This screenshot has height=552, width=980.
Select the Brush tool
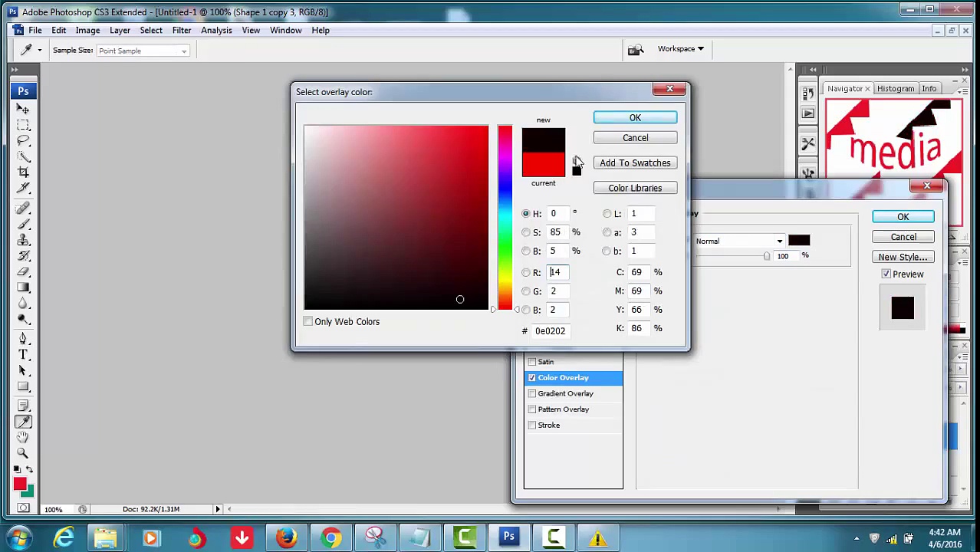click(x=23, y=223)
